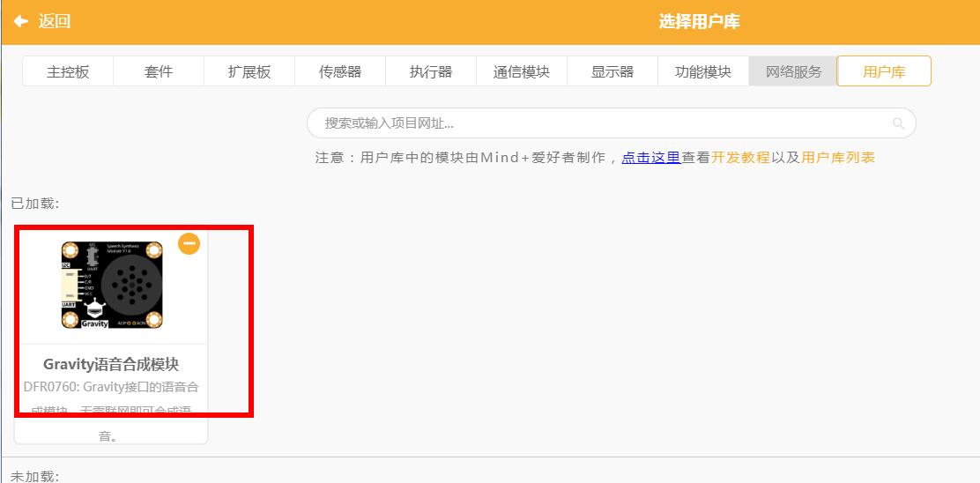
Task: Click the speech synthesis module board image
Action: pyautogui.click(x=112, y=285)
